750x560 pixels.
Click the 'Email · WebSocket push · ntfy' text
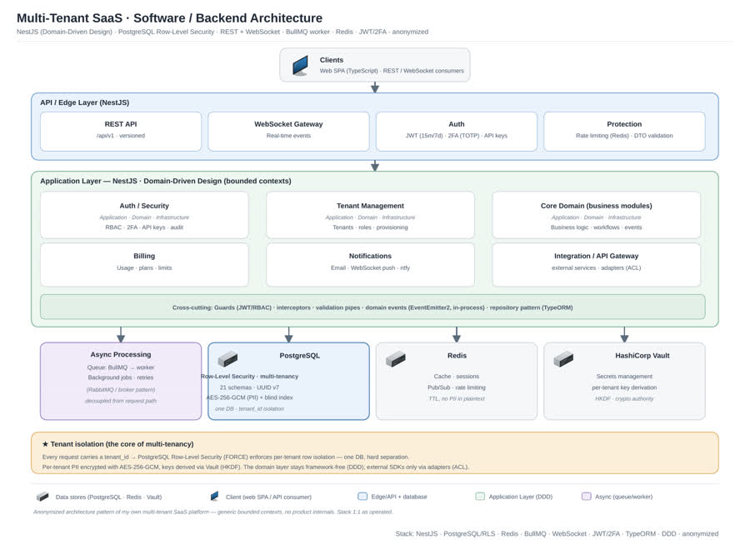370,267
